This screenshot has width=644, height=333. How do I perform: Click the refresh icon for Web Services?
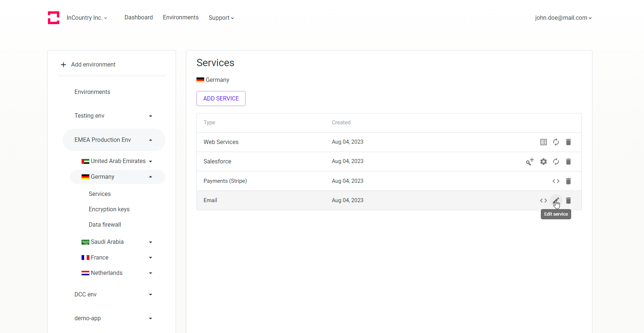556,142
